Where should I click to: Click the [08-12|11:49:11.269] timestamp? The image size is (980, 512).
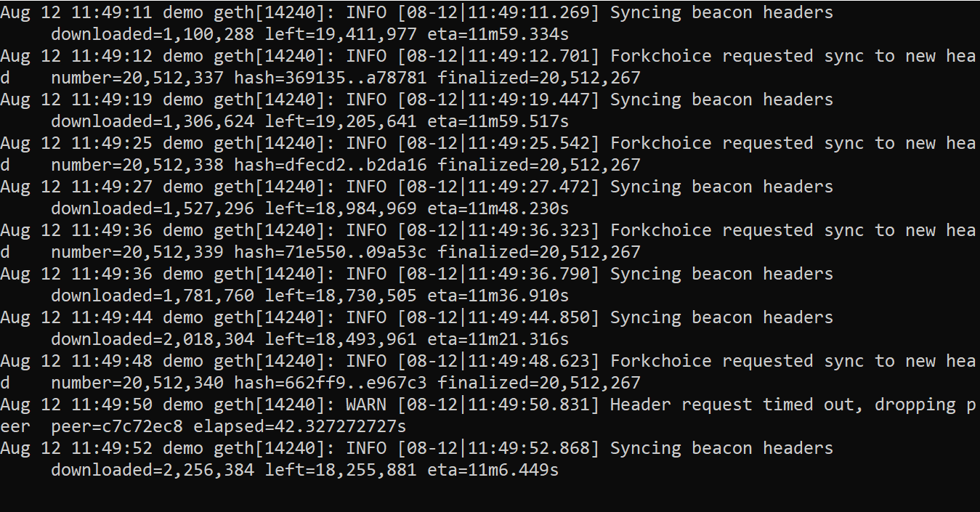pyautogui.click(x=498, y=12)
